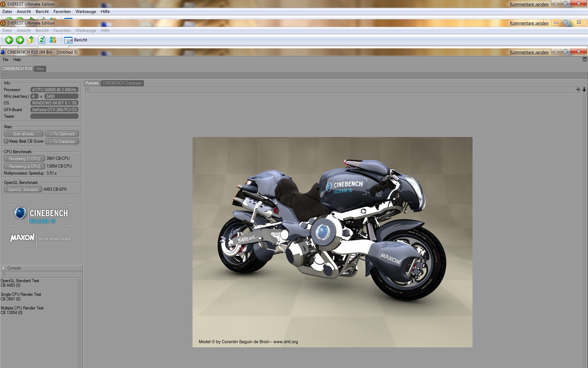Screen dimensions: 588x368
Task: Click Multiple CPU Render Test console line
Action: click(22, 308)
